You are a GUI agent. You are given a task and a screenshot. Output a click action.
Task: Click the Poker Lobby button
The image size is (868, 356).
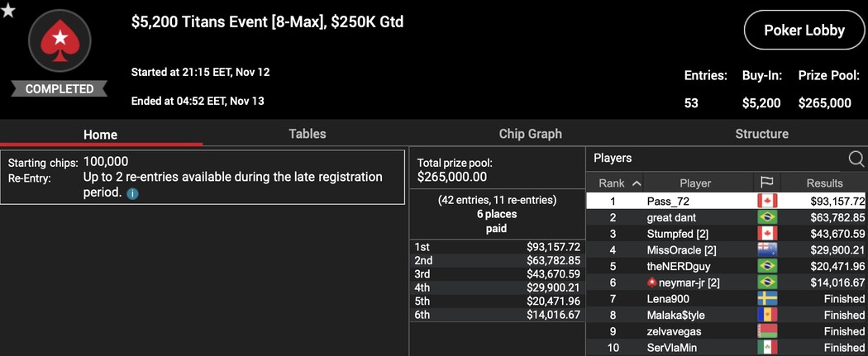coord(804,31)
